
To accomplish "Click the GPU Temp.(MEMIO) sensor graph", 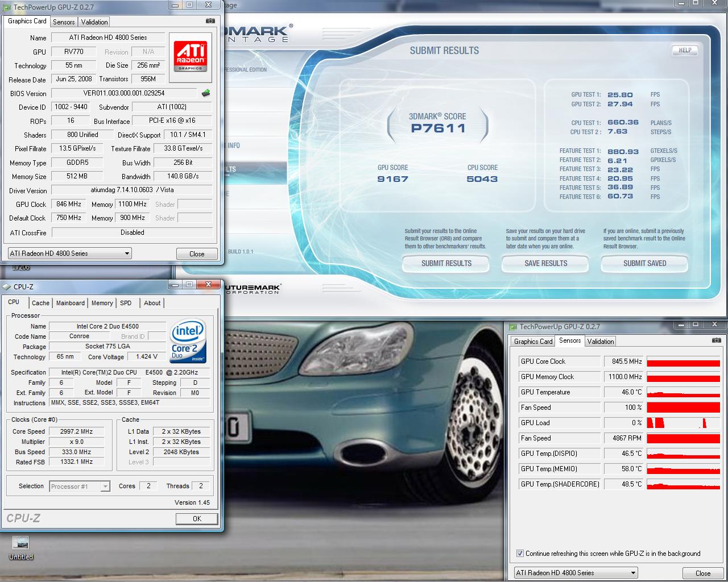I will [684, 469].
